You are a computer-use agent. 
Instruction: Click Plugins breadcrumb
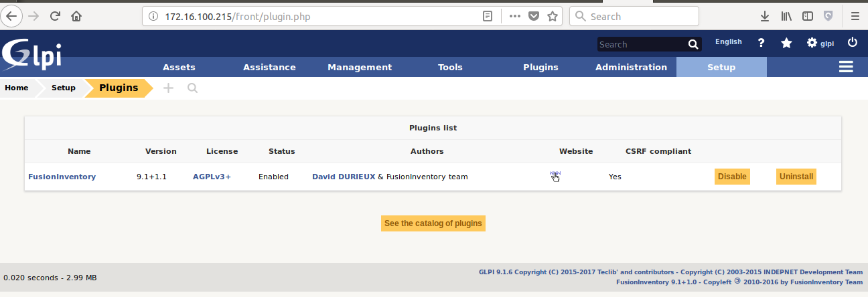pos(119,88)
